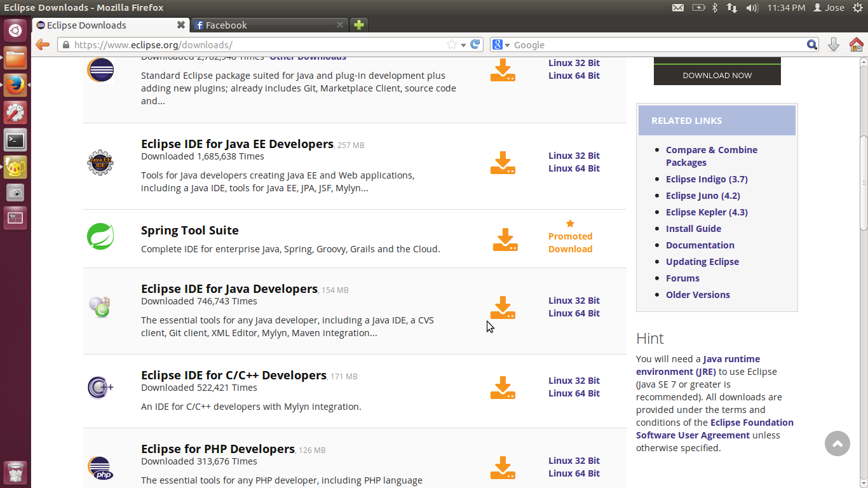
Task: Click download icon for Eclipse for PHP Developers
Action: pos(503,468)
